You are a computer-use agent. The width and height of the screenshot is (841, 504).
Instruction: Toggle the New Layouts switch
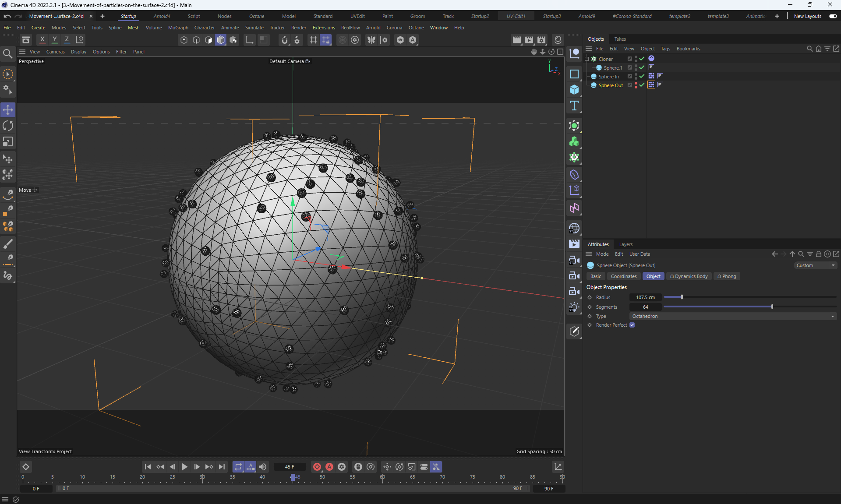833,16
